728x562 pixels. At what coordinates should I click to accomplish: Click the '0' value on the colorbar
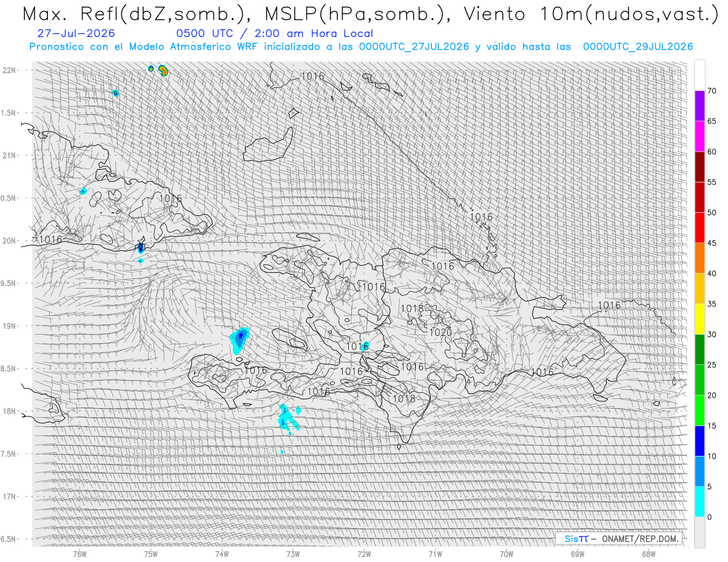pos(710,517)
